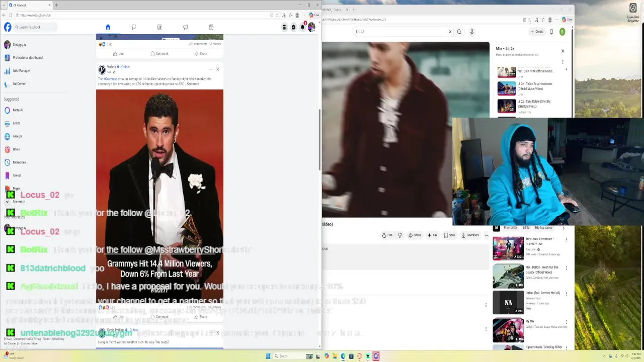644x362 pixels.
Task: Click the Facebook address bar URL
Action: [36, 15]
